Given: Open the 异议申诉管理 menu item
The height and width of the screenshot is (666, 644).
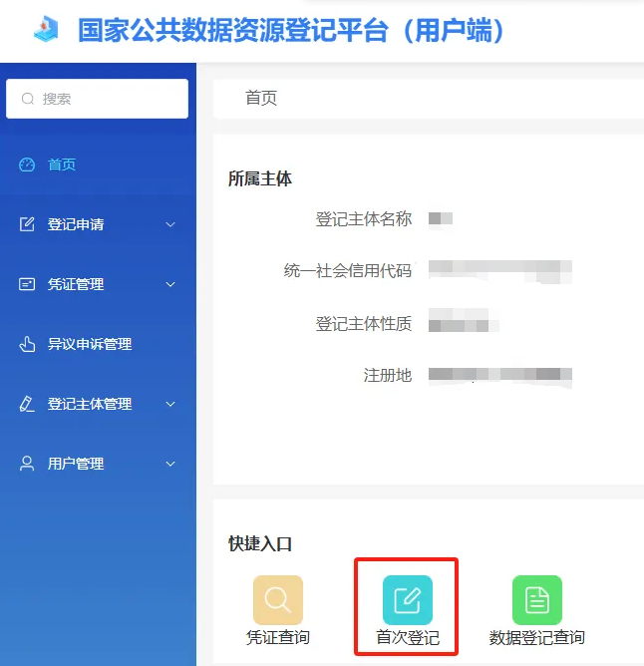Looking at the screenshot, I should click(x=90, y=344).
